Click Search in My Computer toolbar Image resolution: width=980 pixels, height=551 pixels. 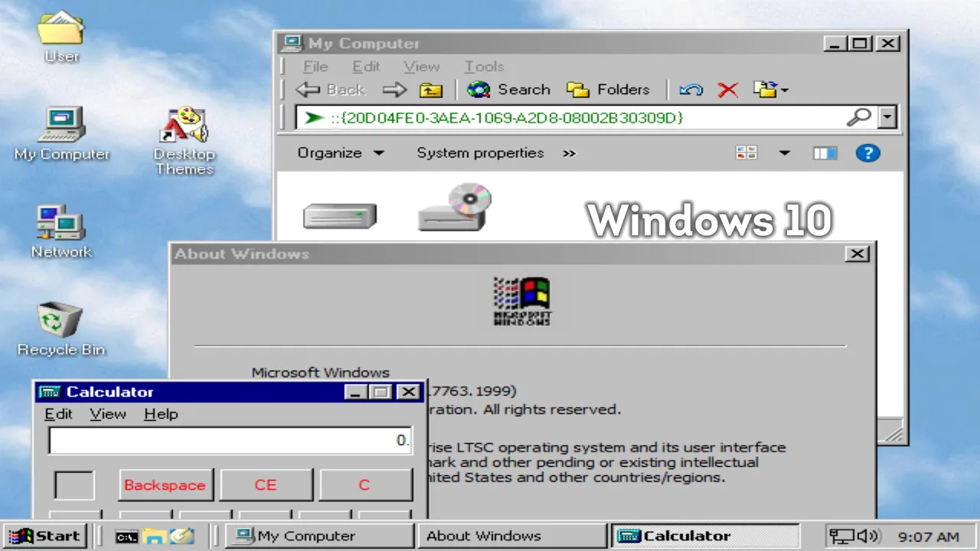(x=509, y=90)
